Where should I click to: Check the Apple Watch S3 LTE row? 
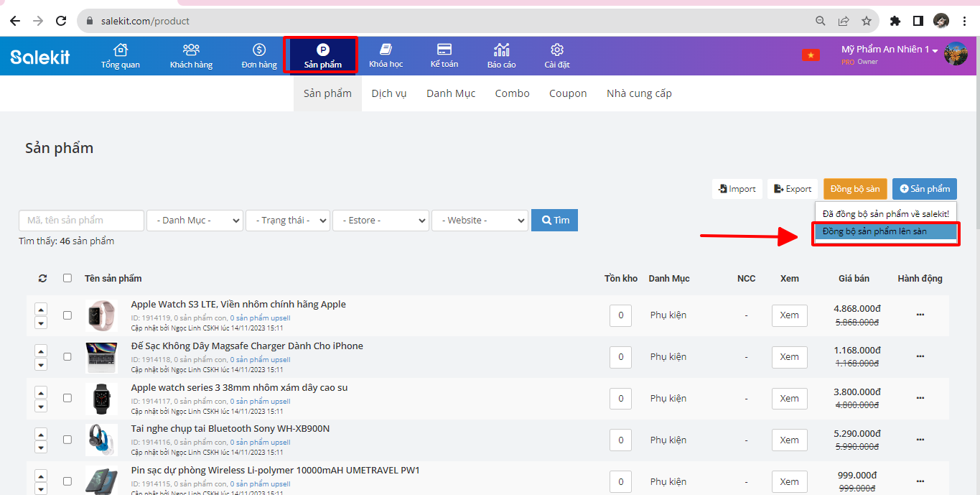tap(67, 315)
